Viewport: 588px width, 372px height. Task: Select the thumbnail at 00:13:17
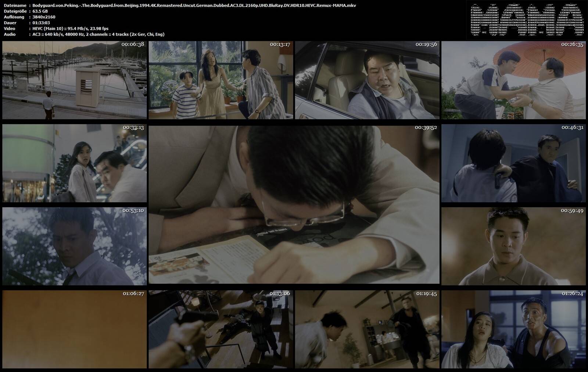tap(221, 80)
